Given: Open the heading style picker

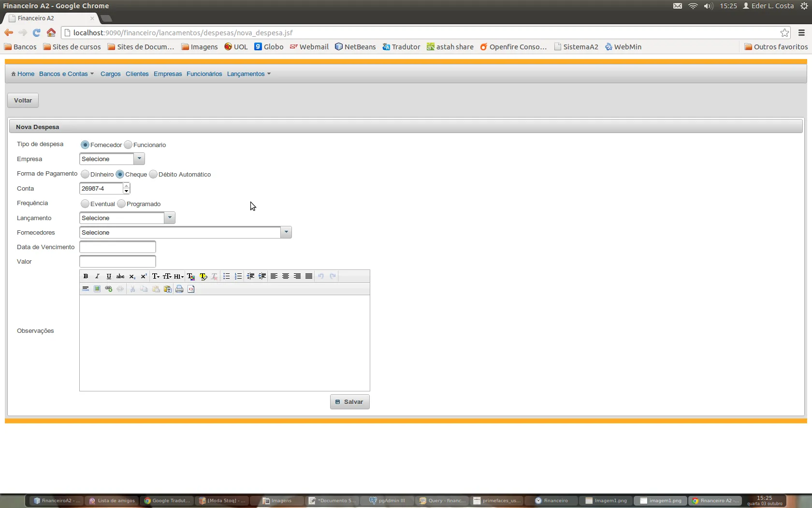Looking at the screenshot, I should 179,276.
